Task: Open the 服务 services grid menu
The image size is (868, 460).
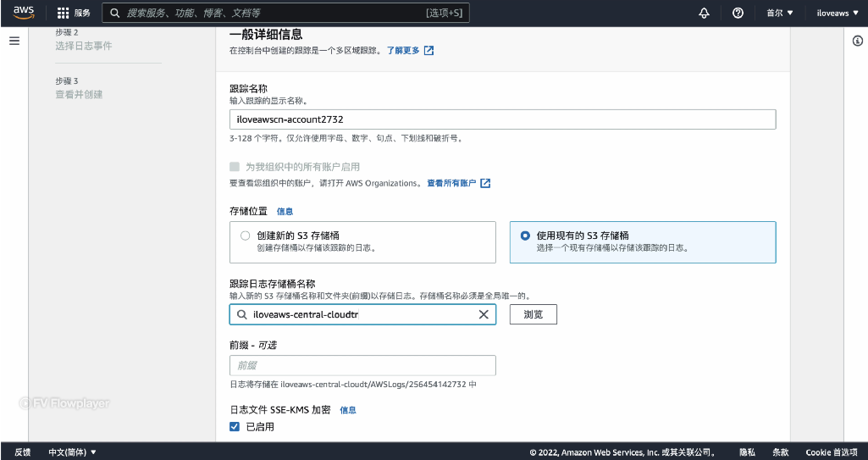Action: (x=74, y=13)
